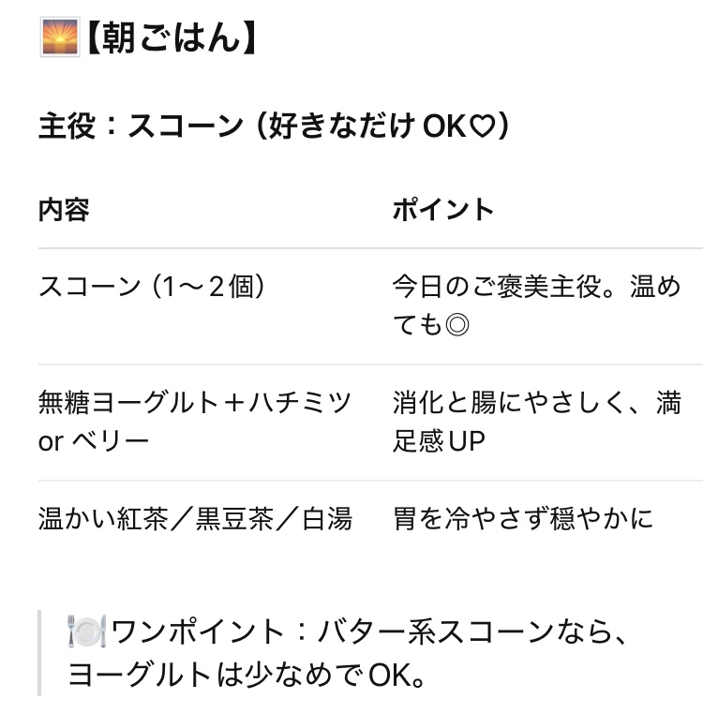Select the 温かい紅茶／黒豆茶／白湯 cell
703x728 pixels.
click(x=196, y=519)
